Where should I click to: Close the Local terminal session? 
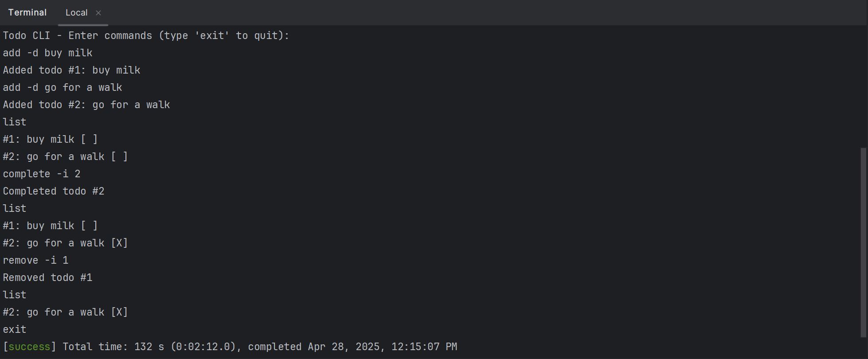tap(98, 12)
